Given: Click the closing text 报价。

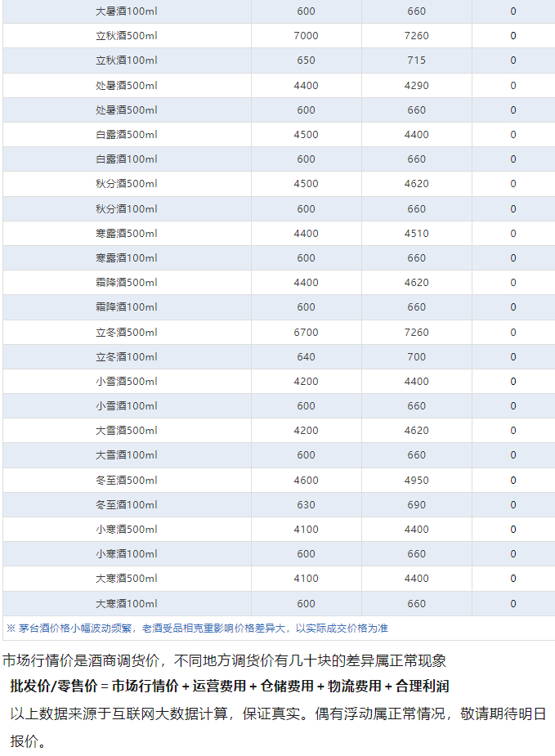Looking at the screenshot, I should point(28,741).
